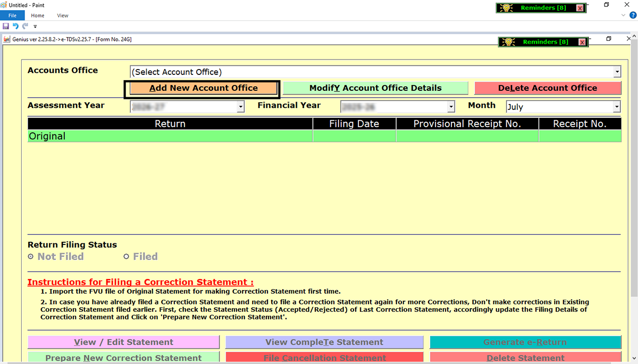This screenshot has height=364, width=638.
Task: Click the Genius application icon in its title bar
Action: 7,40
